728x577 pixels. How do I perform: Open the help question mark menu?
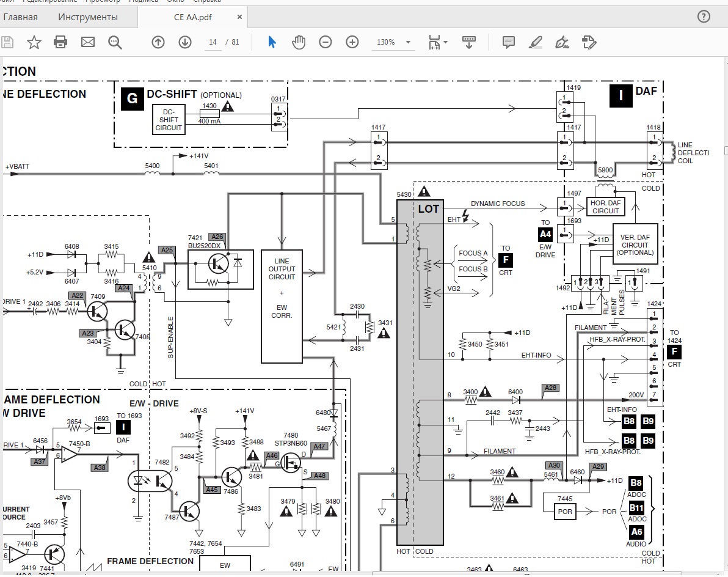tap(704, 17)
